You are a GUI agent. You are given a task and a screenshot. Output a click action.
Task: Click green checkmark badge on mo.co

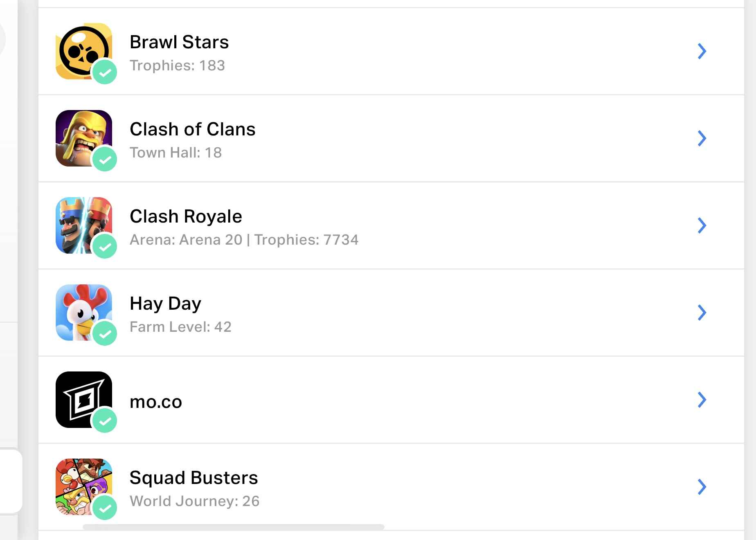tap(105, 421)
